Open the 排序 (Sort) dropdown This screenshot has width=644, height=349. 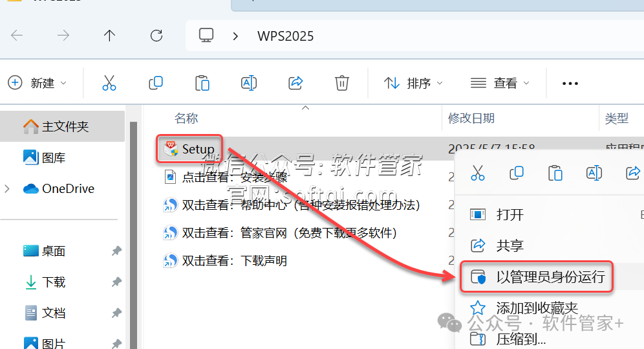pyautogui.click(x=413, y=83)
